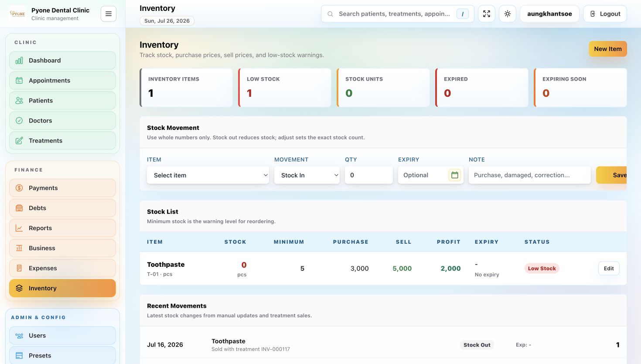Toggle the sidebar hamburger menu
Screen dimensions: 641x364
coord(109,14)
